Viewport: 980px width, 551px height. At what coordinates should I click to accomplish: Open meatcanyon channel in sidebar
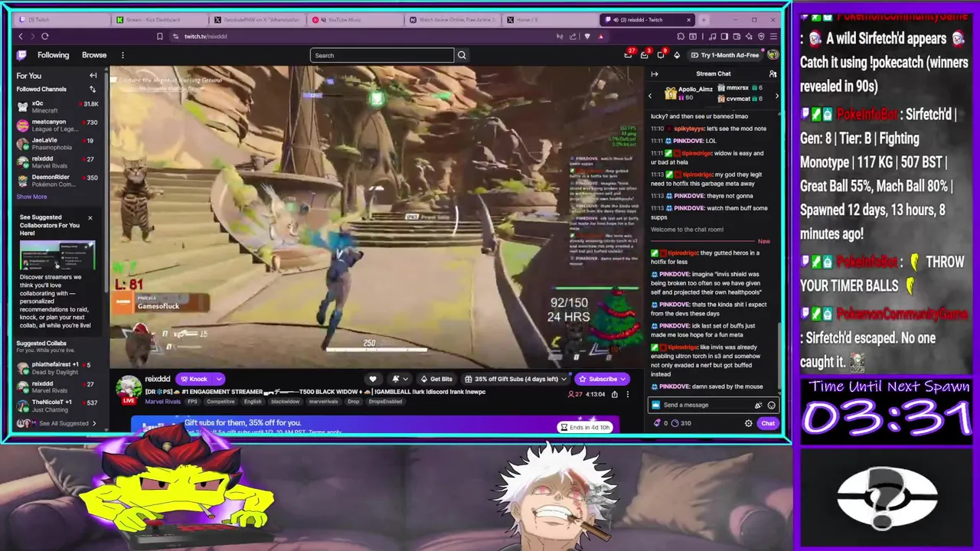(x=57, y=126)
